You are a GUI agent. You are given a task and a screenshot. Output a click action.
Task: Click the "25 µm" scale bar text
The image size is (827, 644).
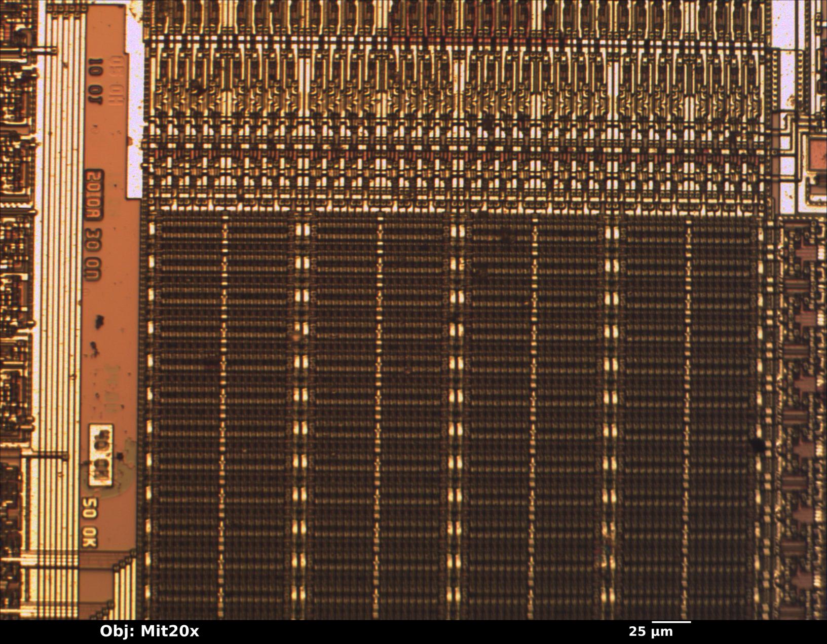pos(651,632)
